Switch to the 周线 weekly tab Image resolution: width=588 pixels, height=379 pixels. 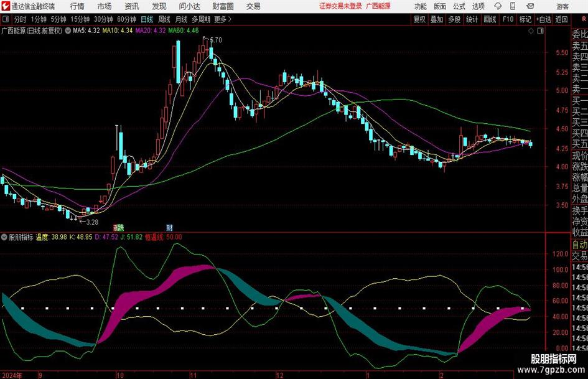coord(164,19)
